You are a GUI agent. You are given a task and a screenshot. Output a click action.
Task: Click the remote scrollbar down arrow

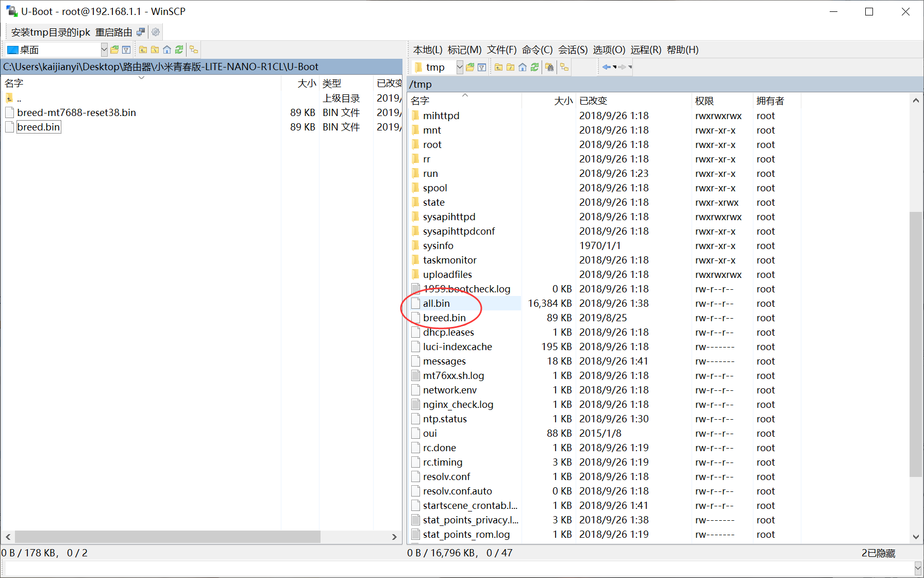pos(916,536)
